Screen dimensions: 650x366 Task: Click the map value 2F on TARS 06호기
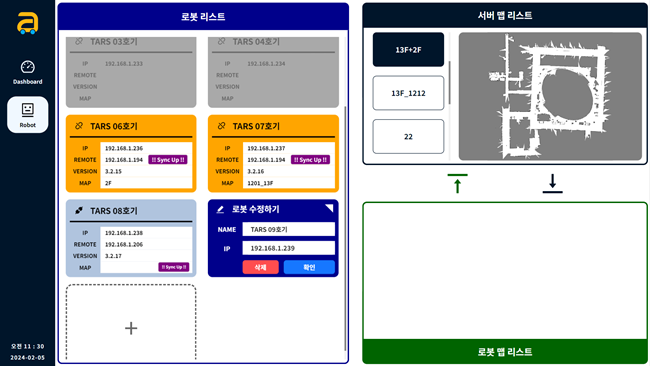pos(108,183)
